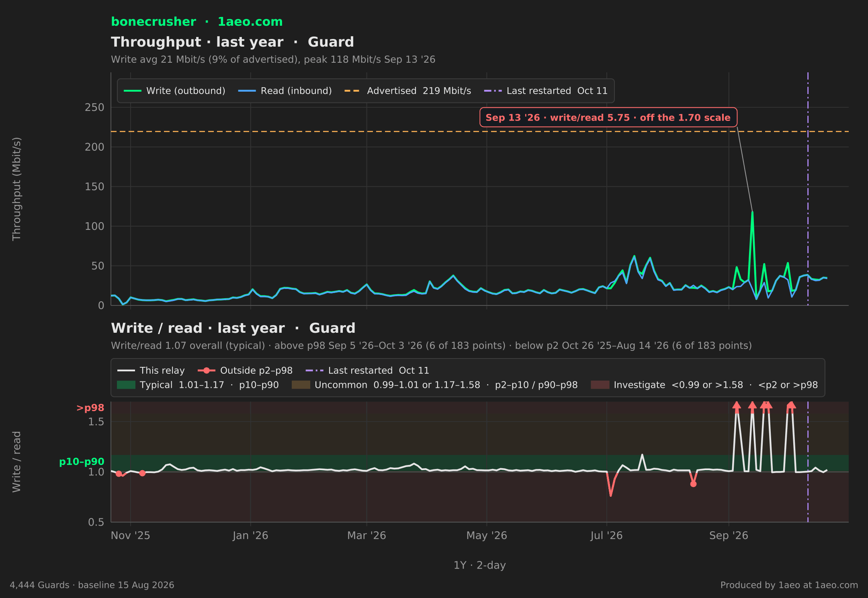The height and width of the screenshot is (598, 868).
Task: Click the Write (outbound) legend entry
Action: [174, 91]
